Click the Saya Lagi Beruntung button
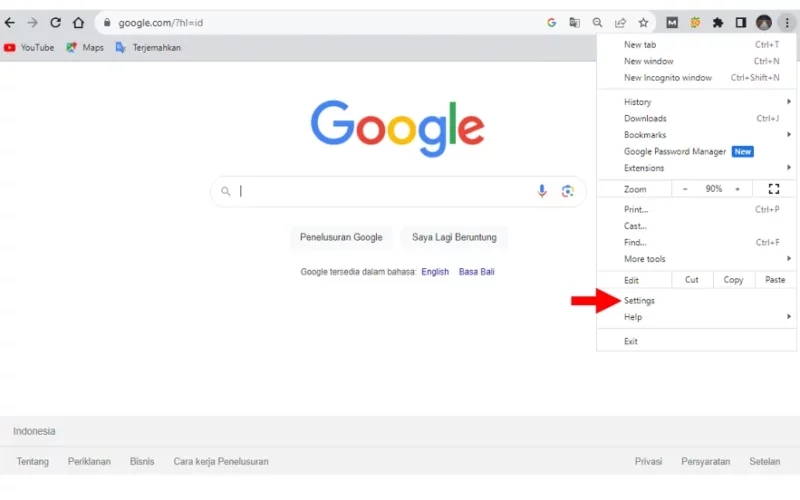The image size is (800, 500). (454, 237)
